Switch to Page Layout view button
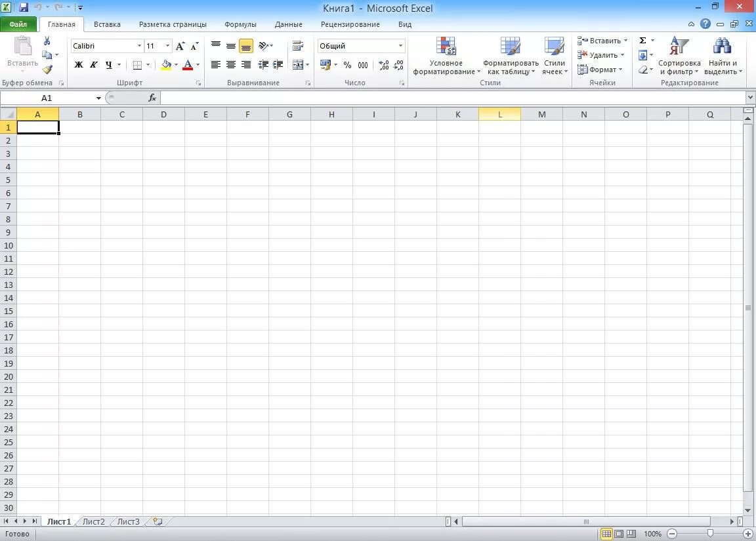The width and height of the screenshot is (756, 541). (619, 534)
